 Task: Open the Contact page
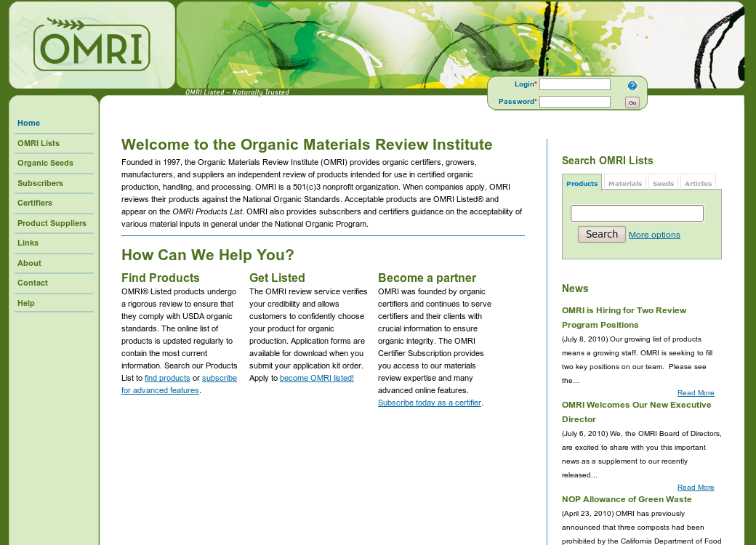[32, 283]
